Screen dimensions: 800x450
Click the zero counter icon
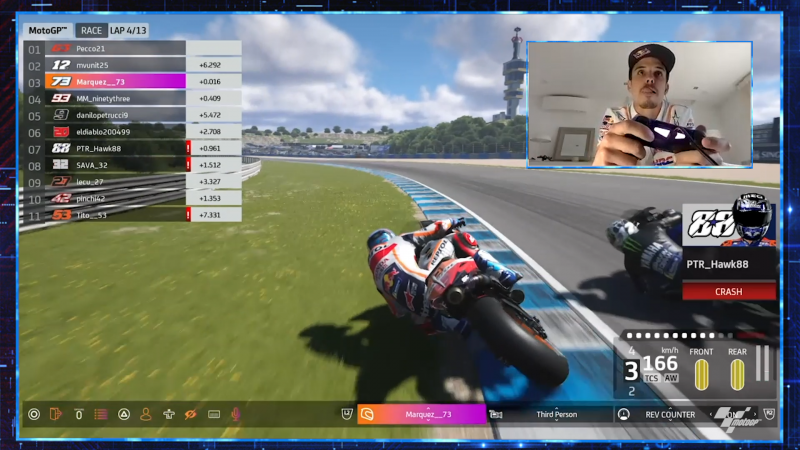click(x=79, y=414)
